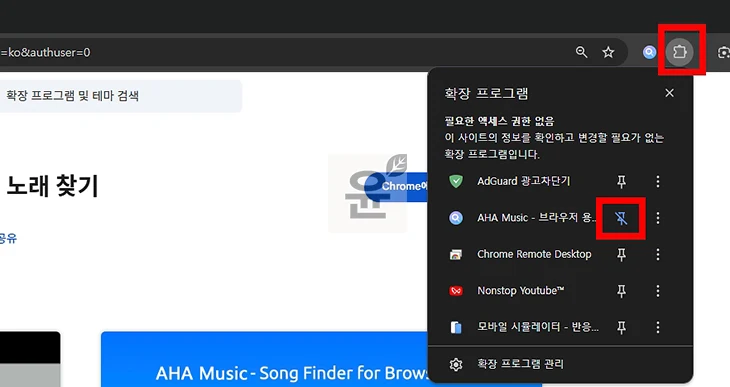
Task: Open the Extensions puzzle-piece toolbar button
Action: coord(680,51)
